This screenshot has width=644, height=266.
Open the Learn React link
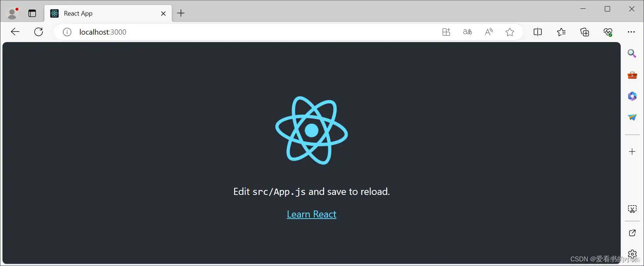point(311,214)
